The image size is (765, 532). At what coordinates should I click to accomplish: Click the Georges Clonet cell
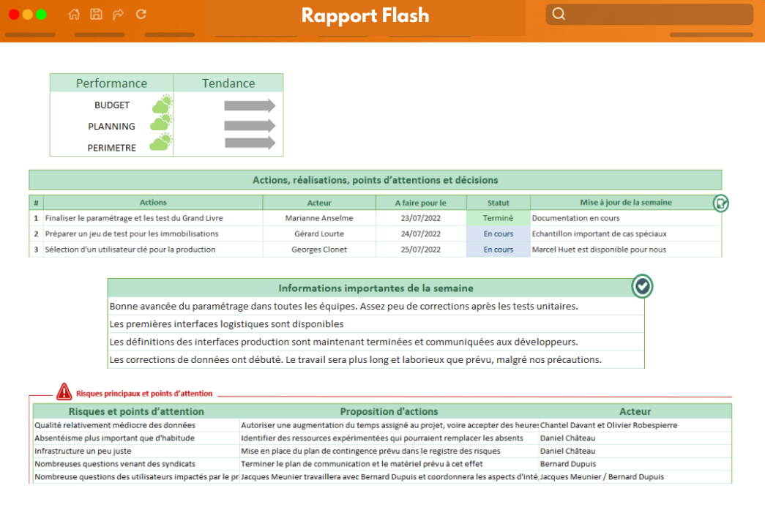tap(319, 250)
